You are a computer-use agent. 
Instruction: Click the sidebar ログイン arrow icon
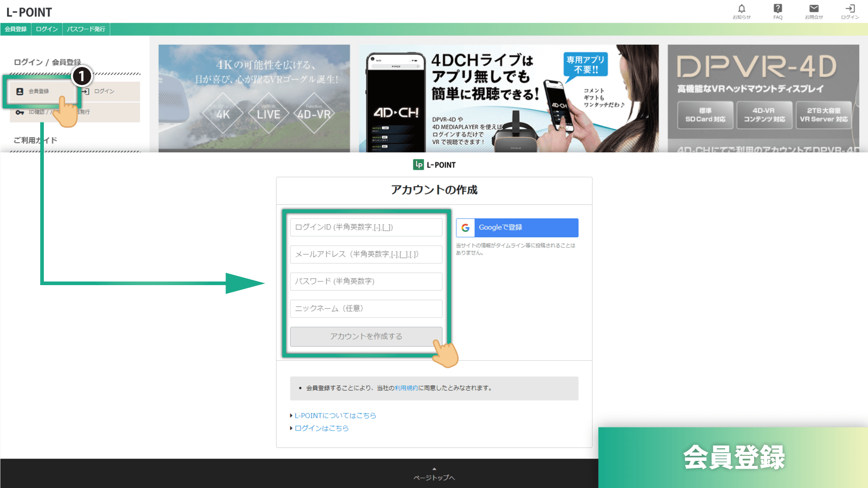click(x=86, y=91)
